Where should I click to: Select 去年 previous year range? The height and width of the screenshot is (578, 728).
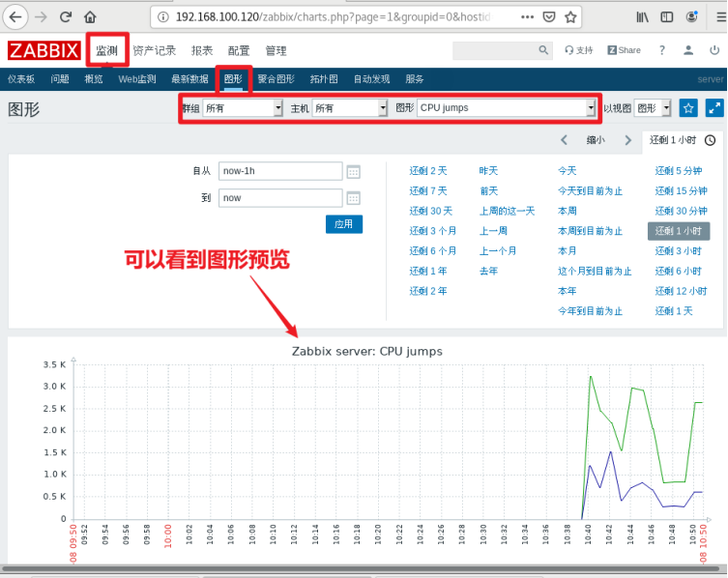[x=488, y=272]
